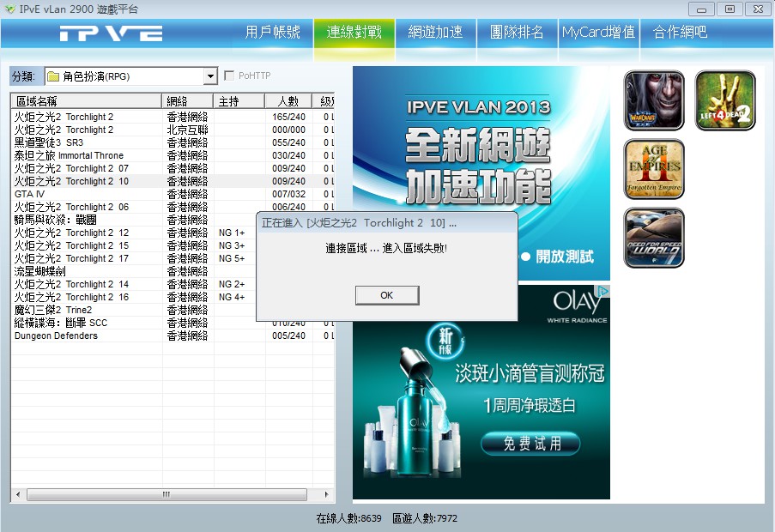Open the Olay White Radiance ad

coord(481,392)
